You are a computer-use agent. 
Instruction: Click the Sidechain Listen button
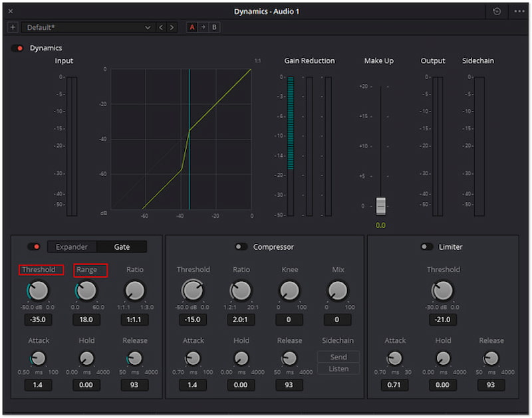coord(338,369)
